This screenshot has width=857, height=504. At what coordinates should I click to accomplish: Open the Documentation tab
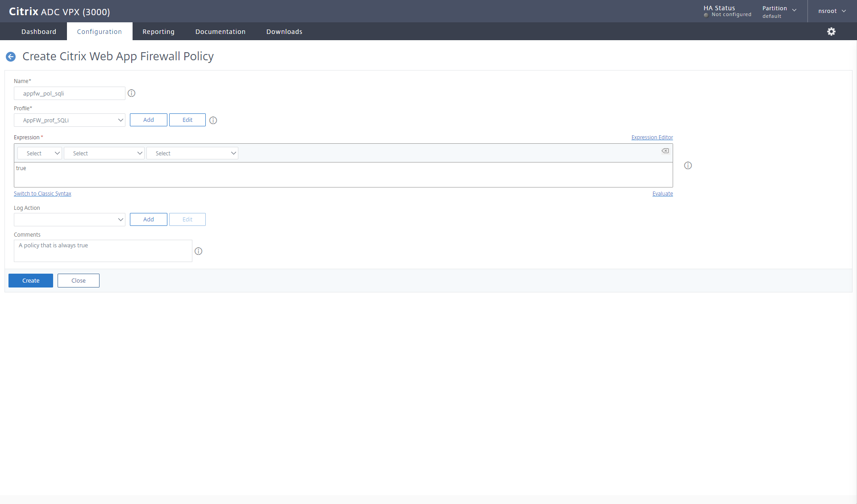click(220, 32)
